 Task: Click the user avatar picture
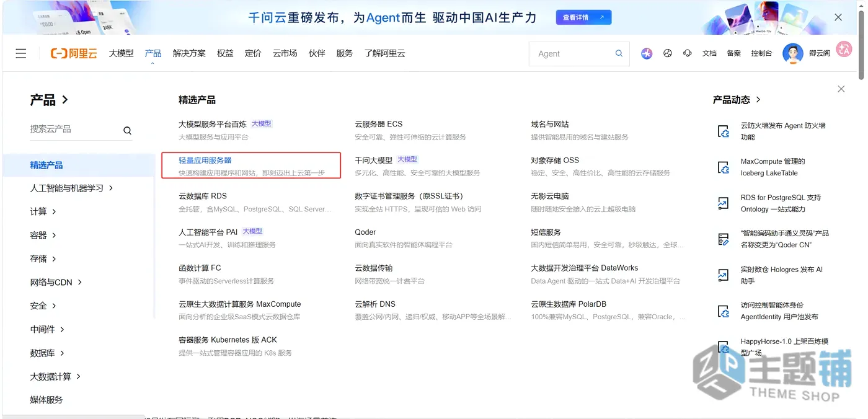tap(792, 53)
